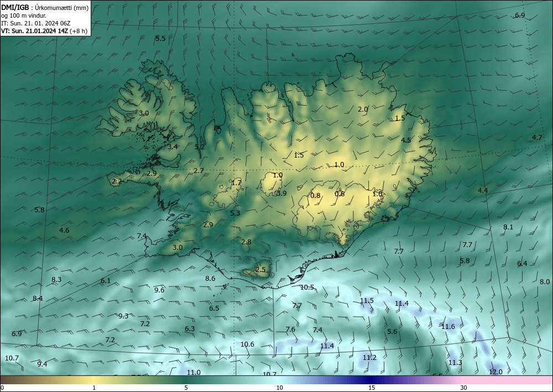Click the 8.6 value off the south coast
The image size is (553, 392).
(210, 279)
